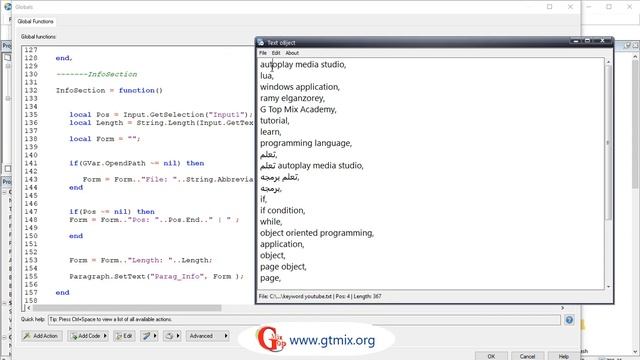
Task: Click the 'lua,' text line
Action: 267,76
